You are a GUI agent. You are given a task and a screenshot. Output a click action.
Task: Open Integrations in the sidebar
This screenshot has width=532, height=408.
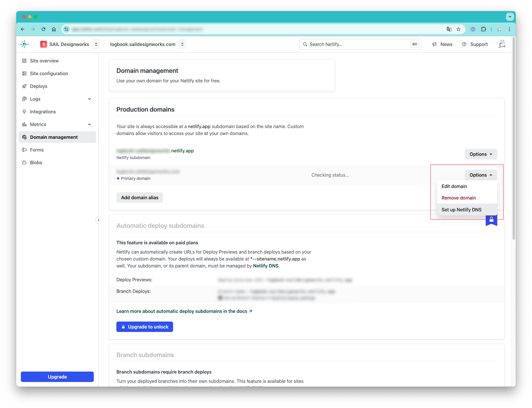pos(57,112)
